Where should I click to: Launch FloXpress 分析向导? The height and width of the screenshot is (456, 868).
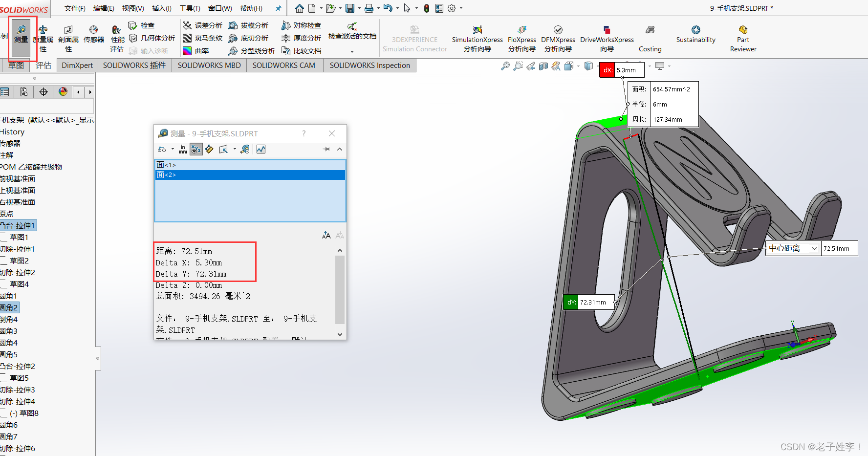click(521, 39)
